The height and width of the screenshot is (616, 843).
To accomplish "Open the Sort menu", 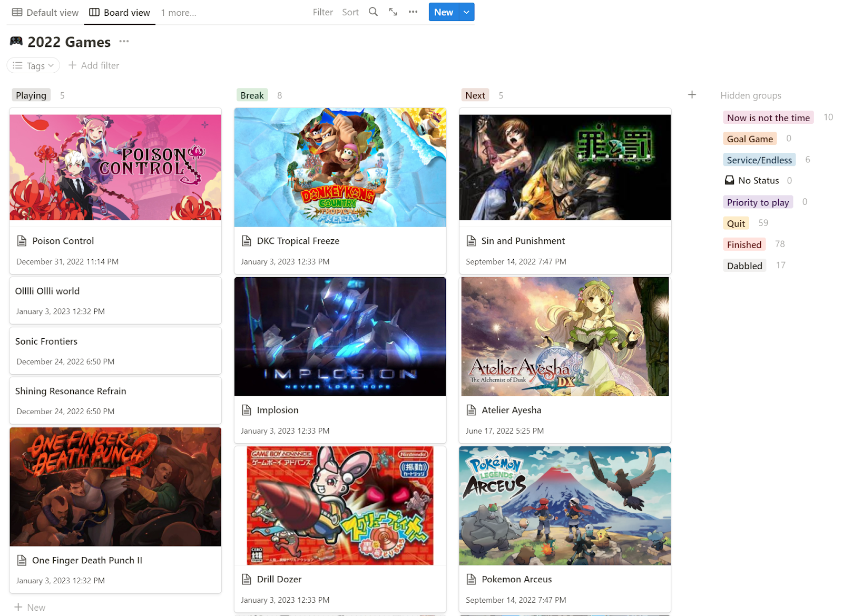I will [x=350, y=12].
